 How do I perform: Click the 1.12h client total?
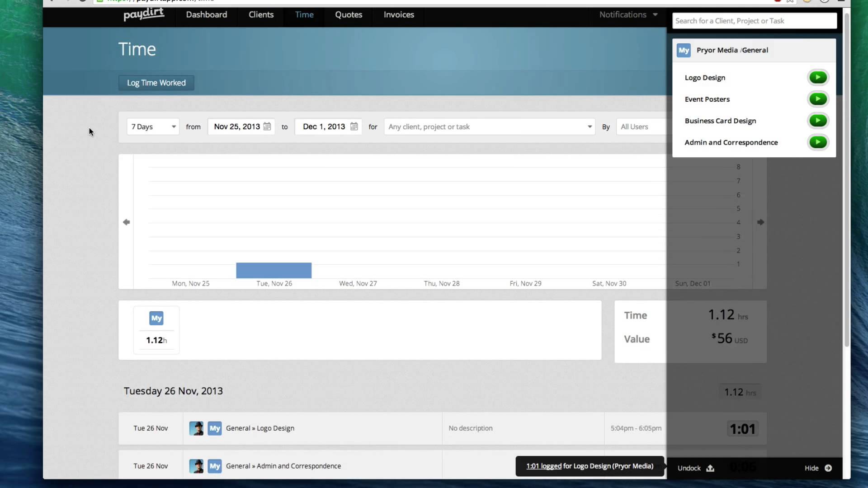coord(156,340)
